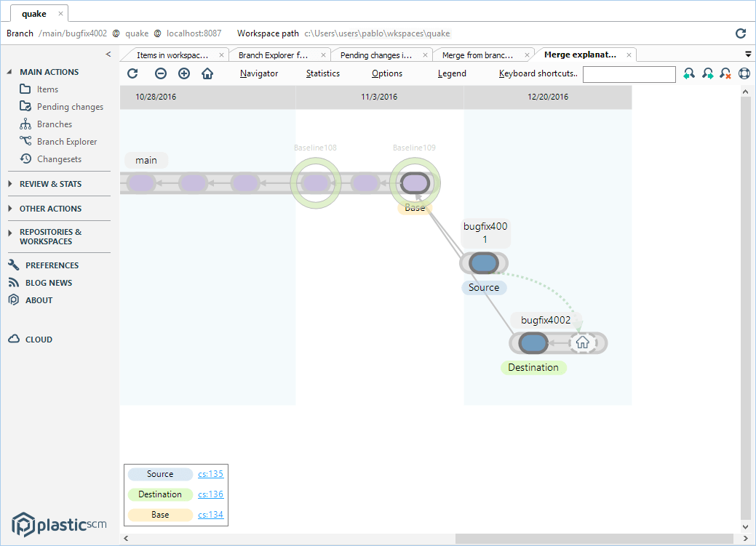This screenshot has height=546, width=756.
Task: Open the Options menu
Action: pos(386,73)
